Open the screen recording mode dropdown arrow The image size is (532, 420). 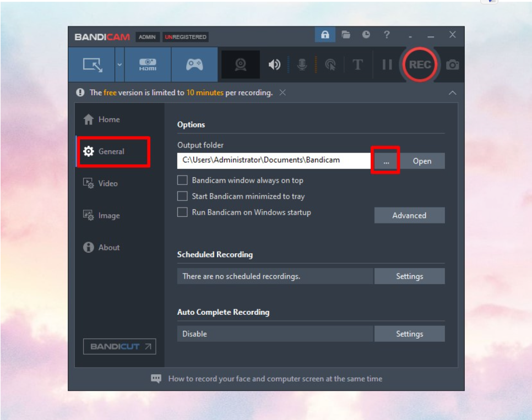[x=120, y=64]
